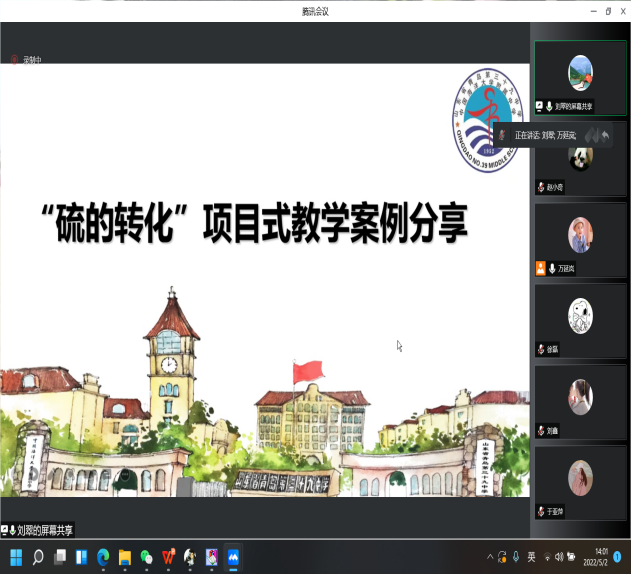This screenshot has width=631, height=574.
Task: Open File Explorer from taskbar
Action: pos(125,556)
